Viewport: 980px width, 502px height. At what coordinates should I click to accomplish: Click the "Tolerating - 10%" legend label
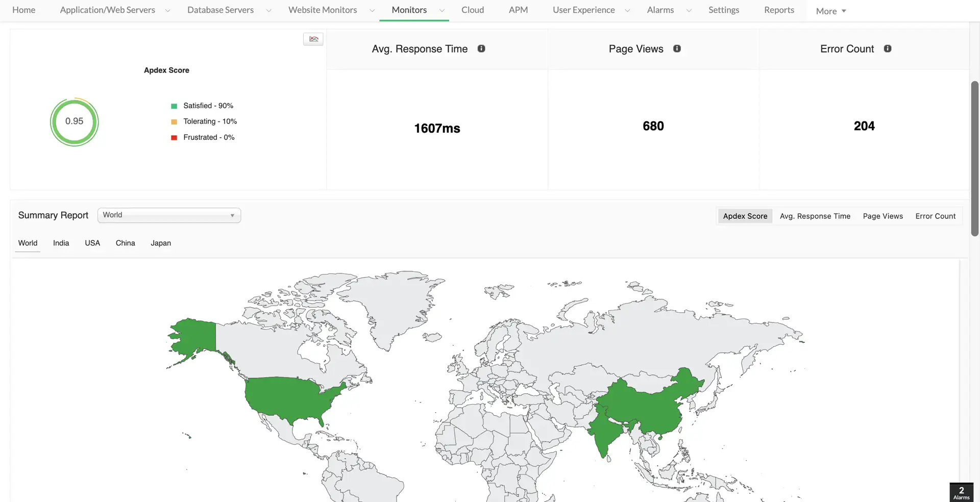pos(210,121)
